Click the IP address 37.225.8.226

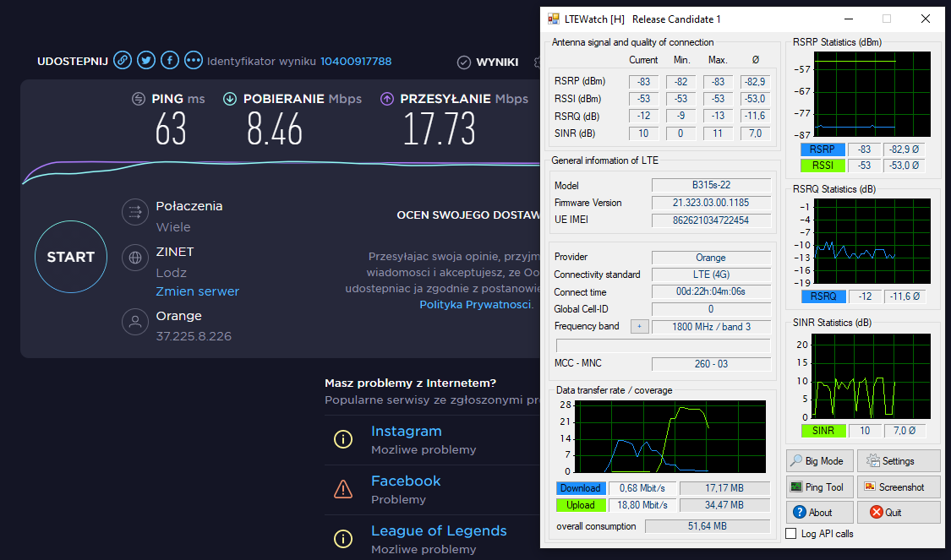click(194, 336)
